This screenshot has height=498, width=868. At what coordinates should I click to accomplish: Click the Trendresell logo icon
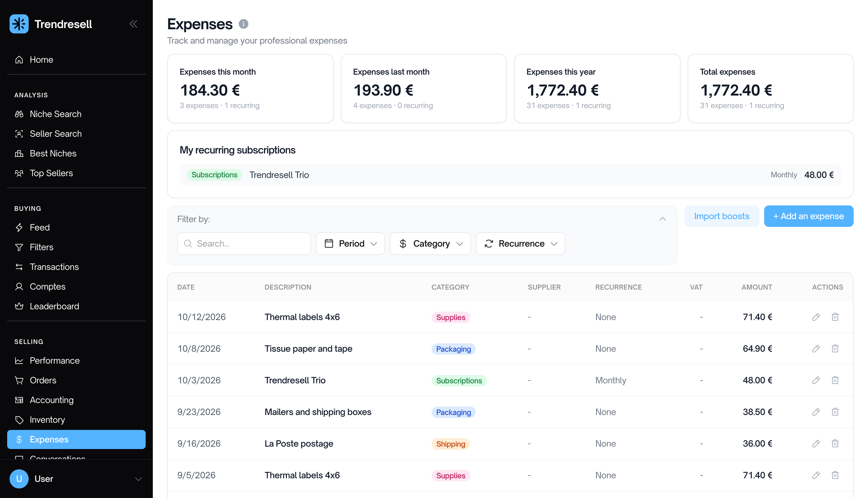point(19,24)
